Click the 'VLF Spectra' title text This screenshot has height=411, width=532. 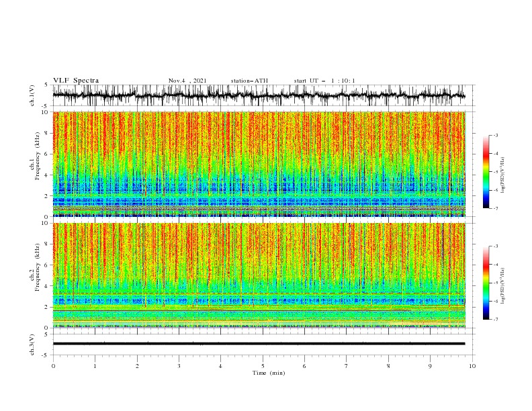click(76, 81)
